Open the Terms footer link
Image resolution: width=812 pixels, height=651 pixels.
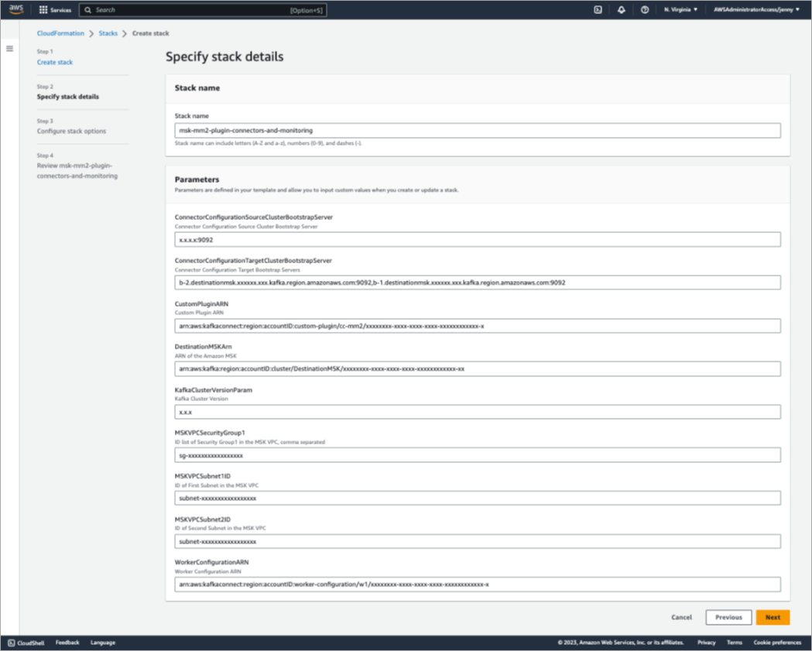[x=734, y=642]
